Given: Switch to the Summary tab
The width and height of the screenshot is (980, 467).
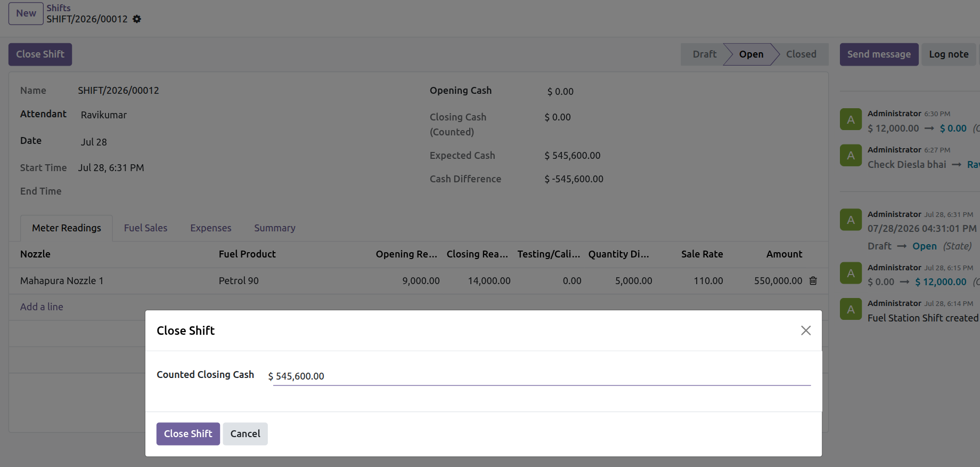Looking at the screenshot, I should pyautogui.click(x=275, y=228).
